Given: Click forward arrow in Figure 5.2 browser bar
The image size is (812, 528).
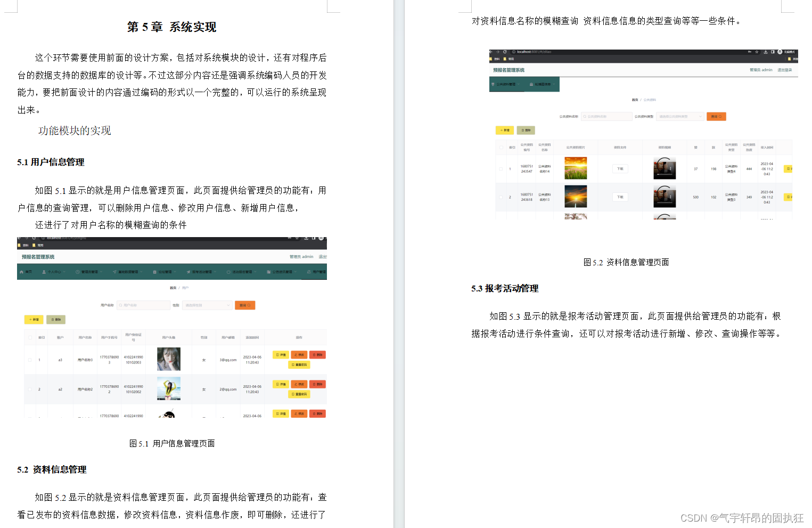Looking at the screenshot, I should (497, 52).
